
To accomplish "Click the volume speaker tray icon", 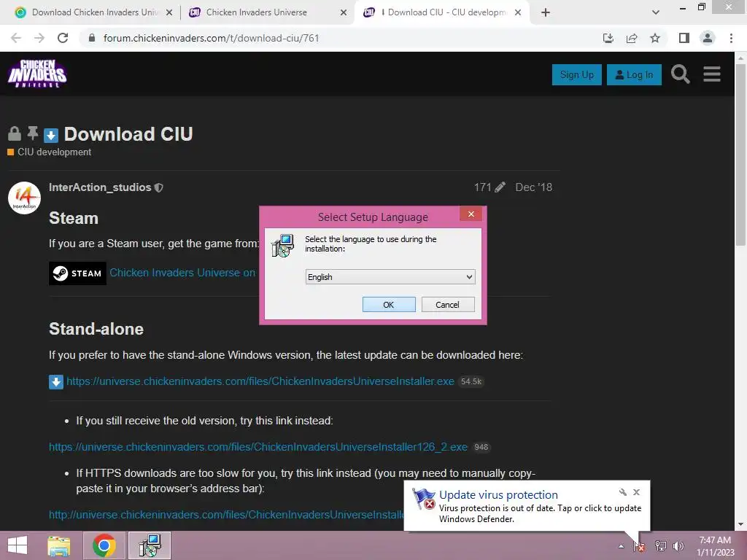I will [x=678, y=546].
